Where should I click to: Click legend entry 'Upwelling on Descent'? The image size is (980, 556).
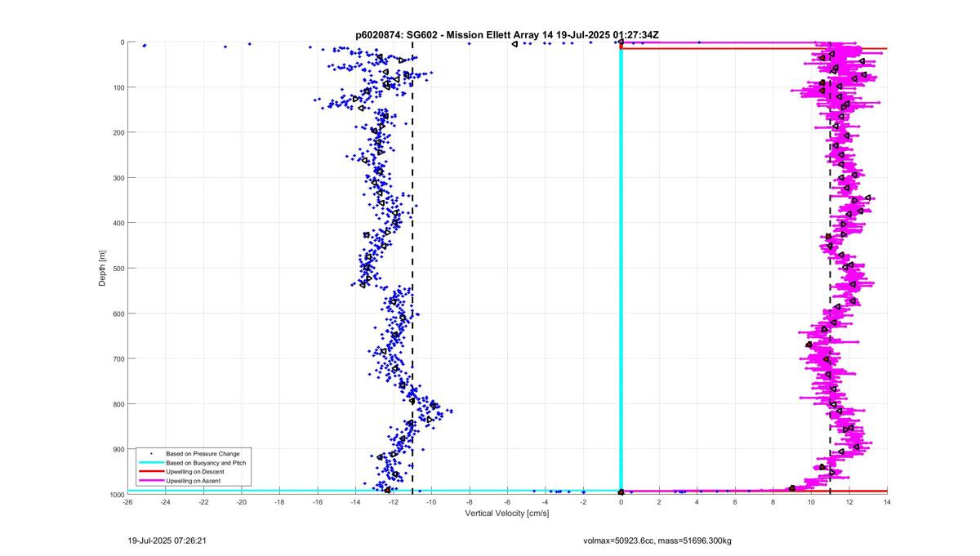pos(194,472)
